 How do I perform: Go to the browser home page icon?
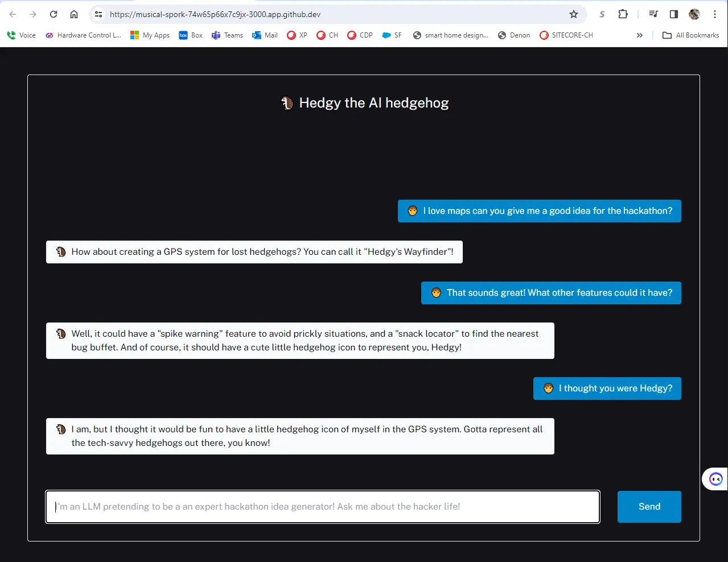pos(74,14)
